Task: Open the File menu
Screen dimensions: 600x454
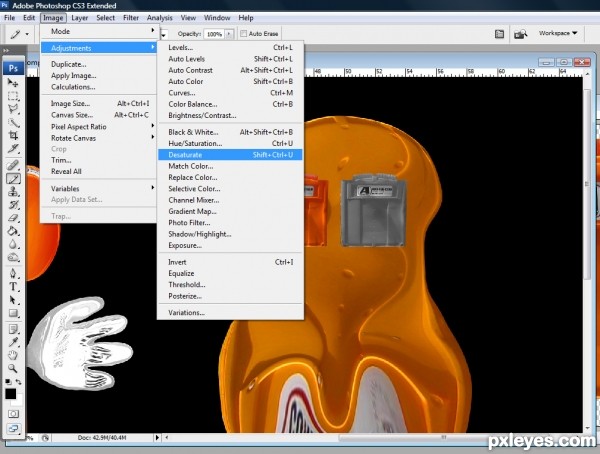Action: [x=10, y=18]
